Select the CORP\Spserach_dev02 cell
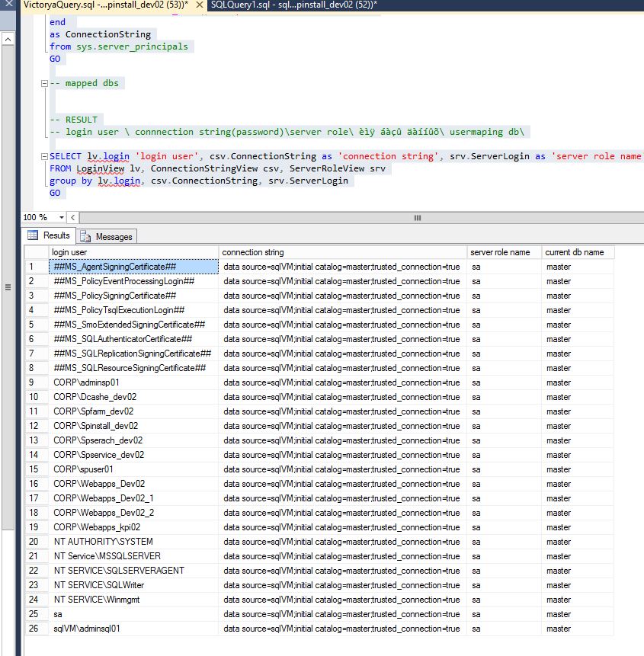644x656 pixels. tap(133, 440)
